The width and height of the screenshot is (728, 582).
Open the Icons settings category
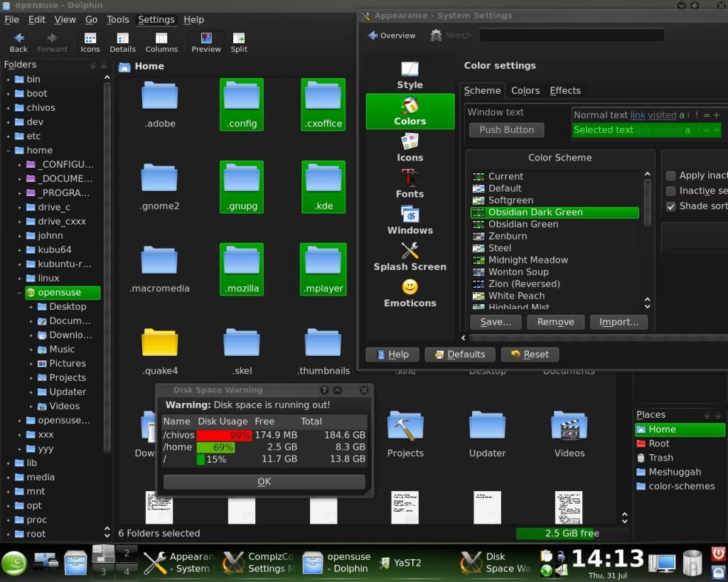tap(409, 148)
